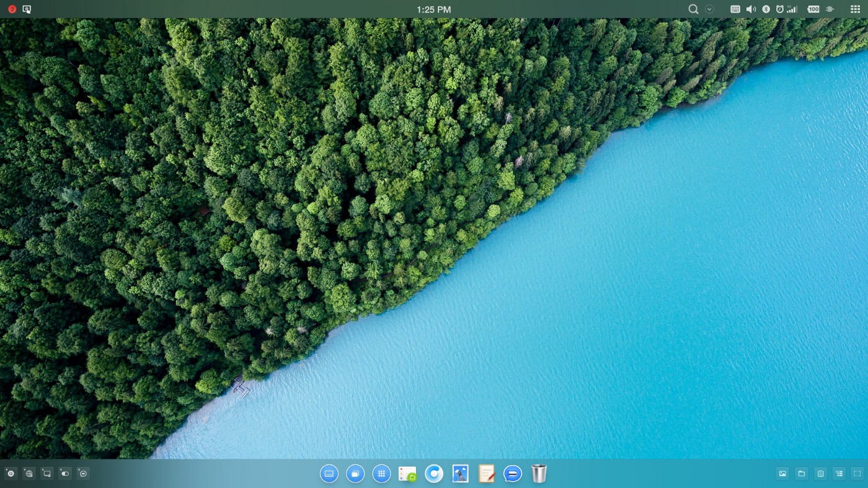Click the speaker volume icon

(751, 9)
